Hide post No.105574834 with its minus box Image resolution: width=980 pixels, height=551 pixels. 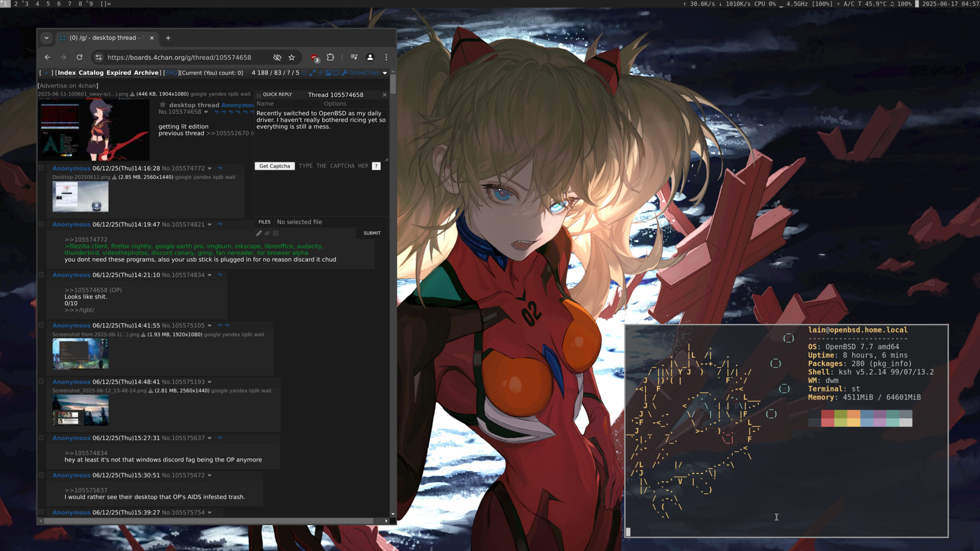click(41, 274)
